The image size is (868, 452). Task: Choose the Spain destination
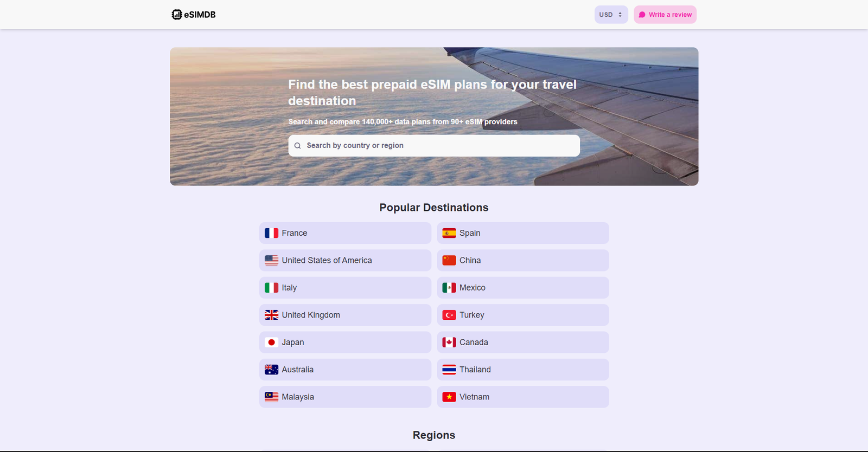point(523,233)
